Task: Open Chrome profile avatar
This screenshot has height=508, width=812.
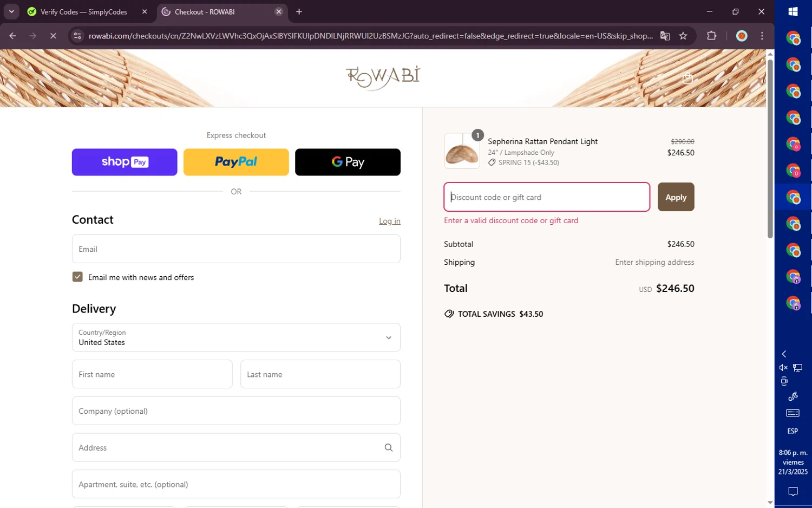Action: click(742, 36)
